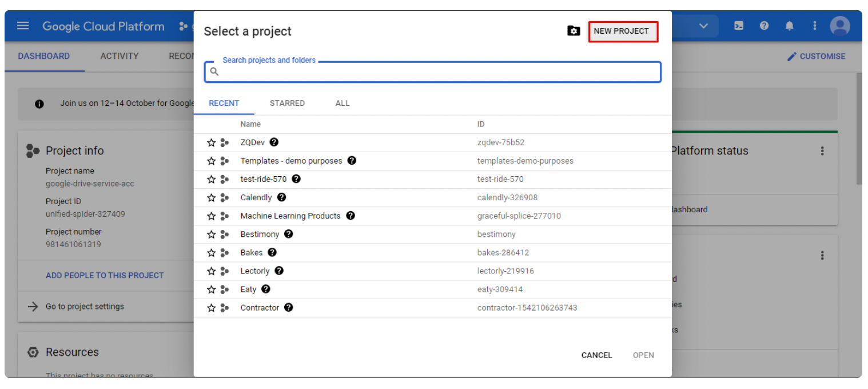Viewport: 868px width, 389px height.
Task: Star the Bakes project
Action: [211, 252]
